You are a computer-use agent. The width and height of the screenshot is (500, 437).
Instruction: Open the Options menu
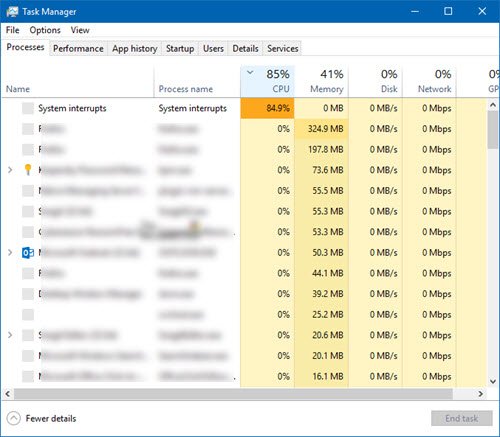[45, 30]
